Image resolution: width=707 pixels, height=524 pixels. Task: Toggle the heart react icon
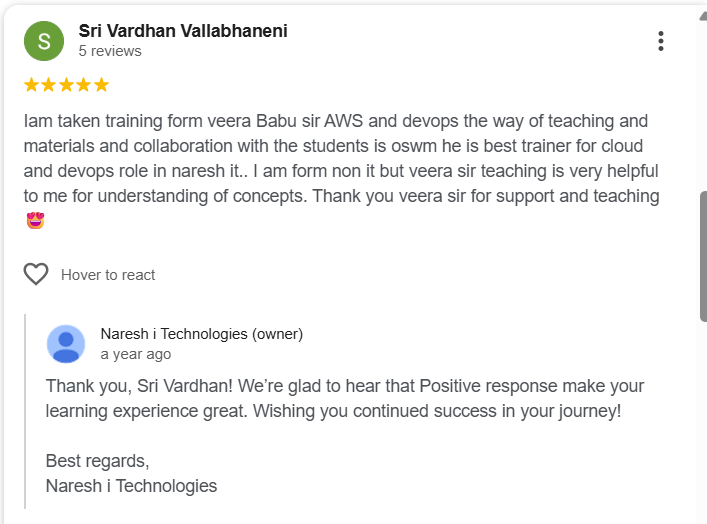[36, 274]
